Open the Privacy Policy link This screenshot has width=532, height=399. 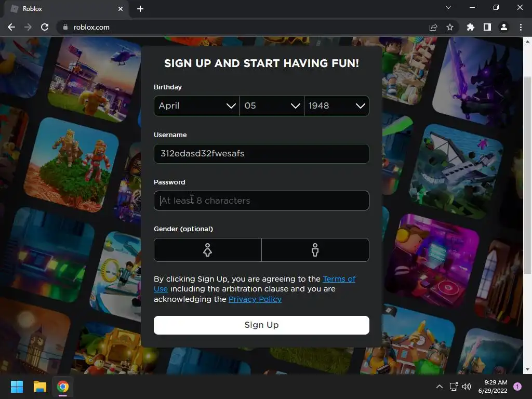point(255,299)
